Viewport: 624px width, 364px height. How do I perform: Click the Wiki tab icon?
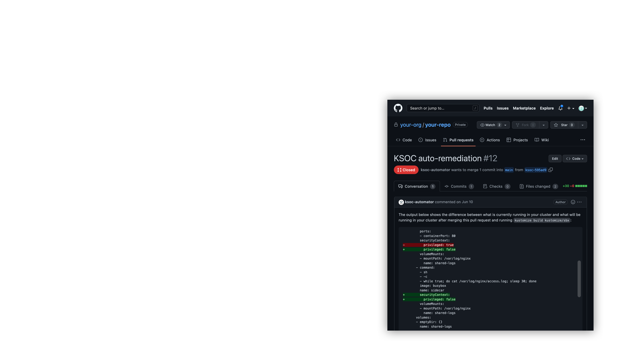click(x=537, y=140)
